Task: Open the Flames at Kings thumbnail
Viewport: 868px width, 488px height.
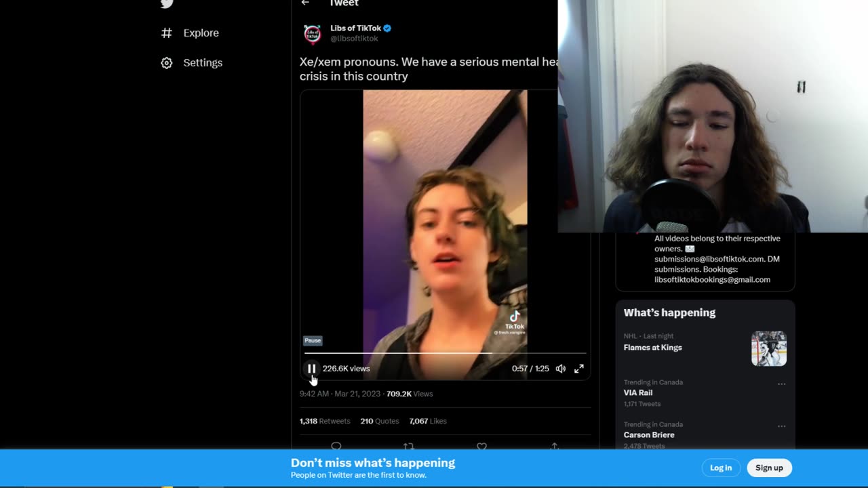Action: tap(769, 348)
